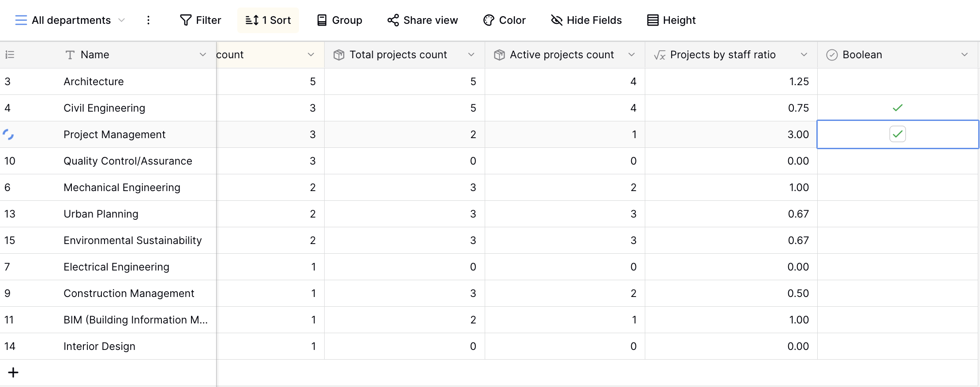This screenshot has width=980, height=387.
Task: Toggle Boolean checkmark for Civil Engineering
Action: [898, 108]
